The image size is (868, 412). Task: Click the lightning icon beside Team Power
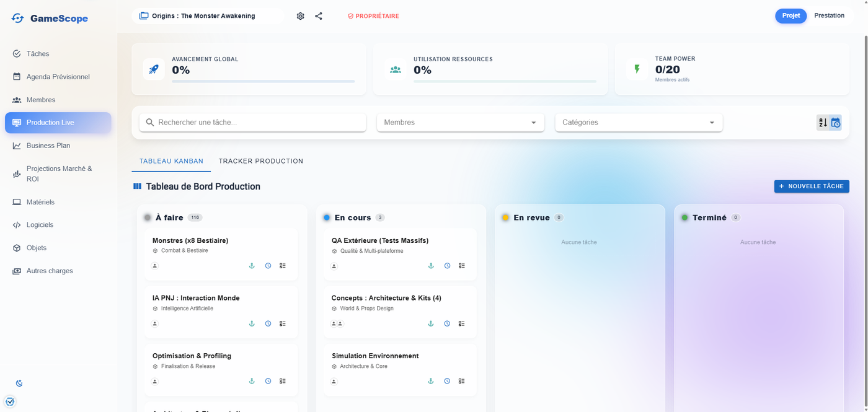click(x=637, y=69)
